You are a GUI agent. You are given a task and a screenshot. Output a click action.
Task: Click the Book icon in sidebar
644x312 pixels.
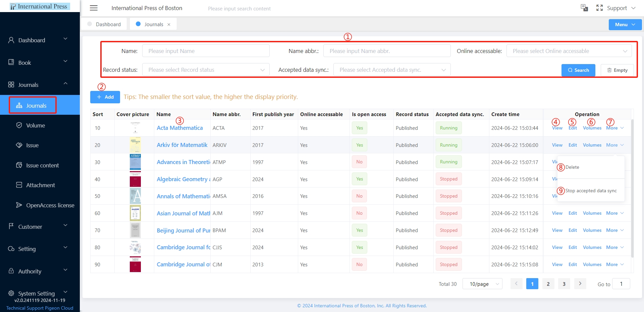tap(11, 62)
